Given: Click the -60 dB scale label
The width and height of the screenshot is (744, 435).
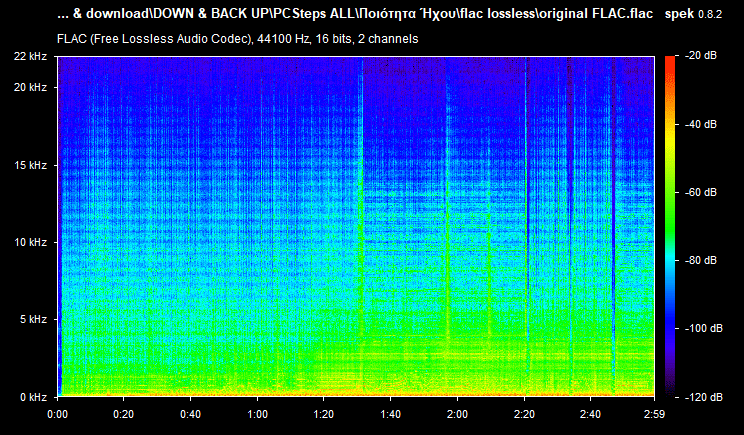Looking at the screenshot, I should click(x=701, y=193).
